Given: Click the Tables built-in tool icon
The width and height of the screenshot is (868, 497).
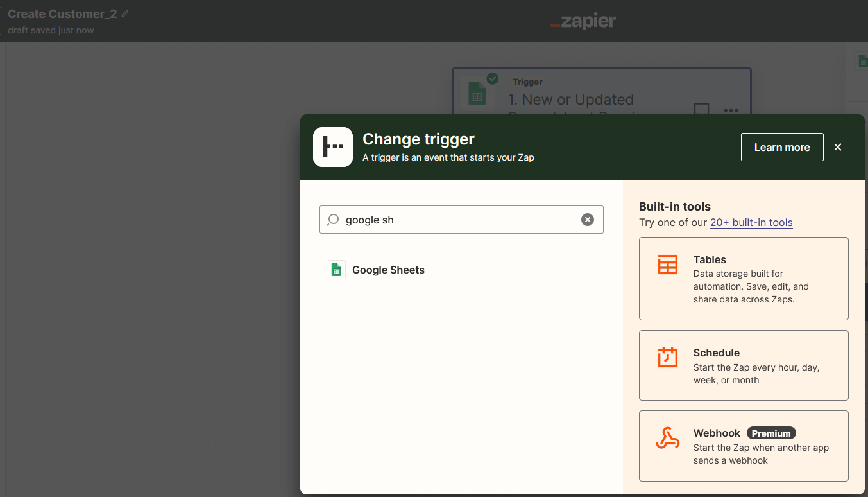Looking at the screenshot, I should [667, 264].
